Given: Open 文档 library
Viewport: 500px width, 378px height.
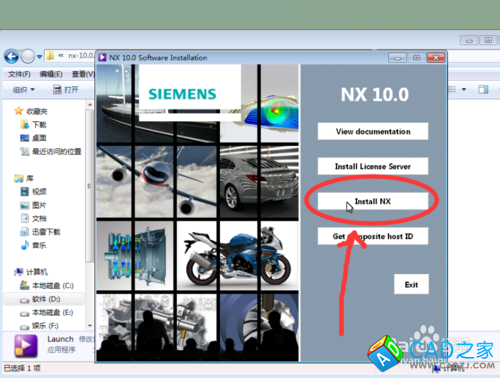Looking at the screenshot, I should point(33,218).
